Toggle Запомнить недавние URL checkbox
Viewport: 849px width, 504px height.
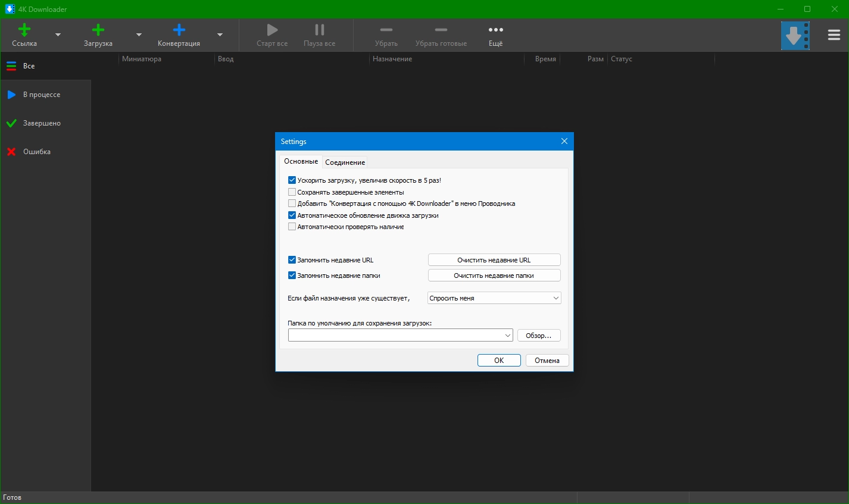tap(292, 260)
